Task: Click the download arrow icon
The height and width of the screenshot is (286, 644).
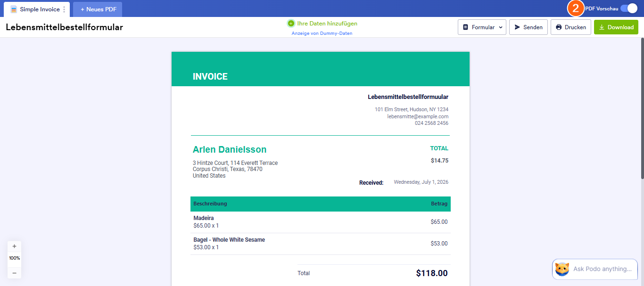Action: [x=602, y=27]
